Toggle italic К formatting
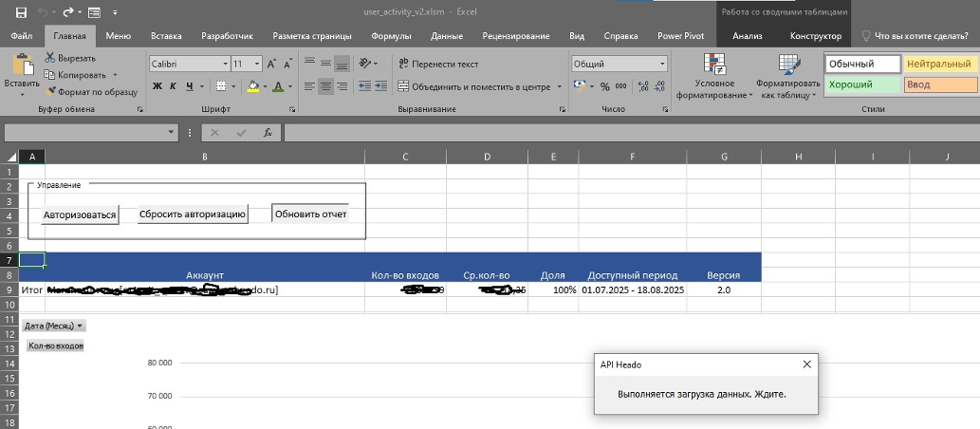 pos(173,85)
